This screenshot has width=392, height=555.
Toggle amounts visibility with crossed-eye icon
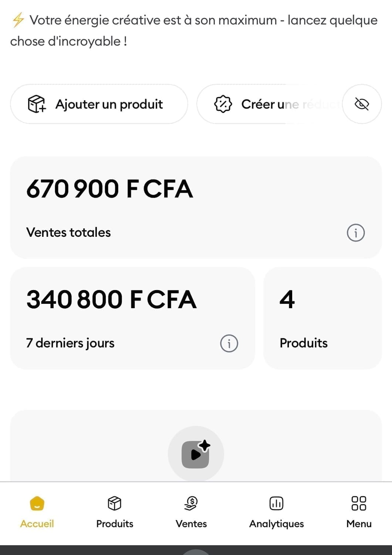click(362, 104)
